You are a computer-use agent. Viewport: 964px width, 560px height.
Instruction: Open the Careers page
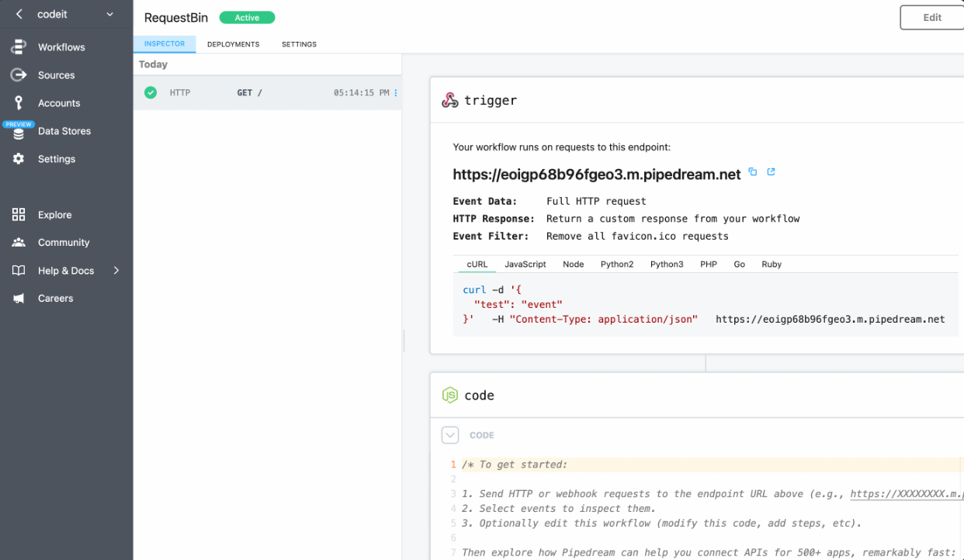pyautogui.click(x=56, y=299)
